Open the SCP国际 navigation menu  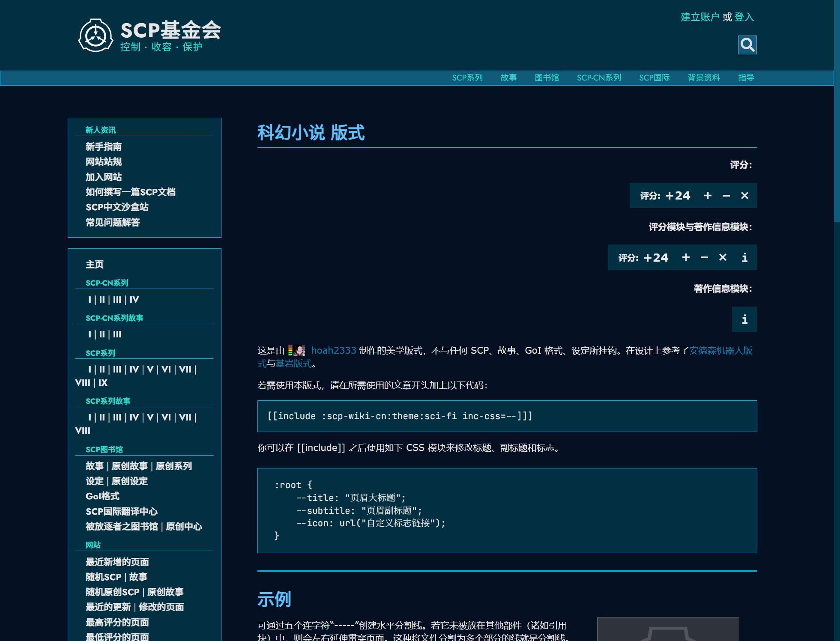654,78
